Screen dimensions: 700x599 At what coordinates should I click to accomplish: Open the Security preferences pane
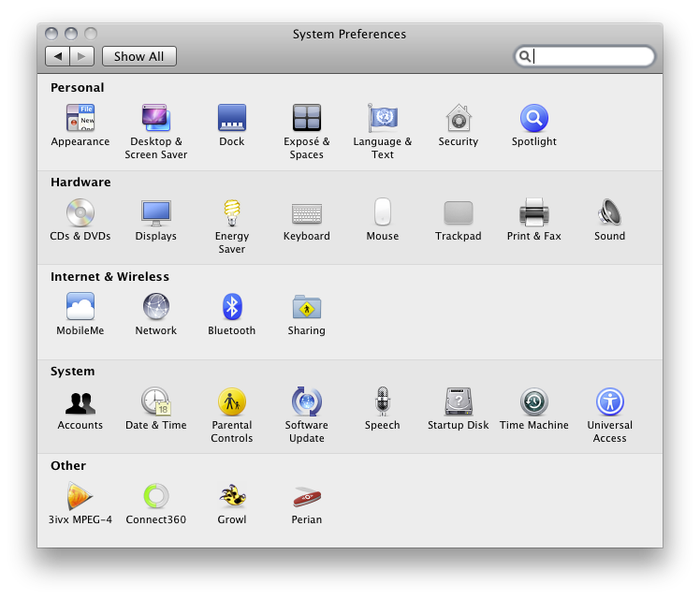click(458, 119)
